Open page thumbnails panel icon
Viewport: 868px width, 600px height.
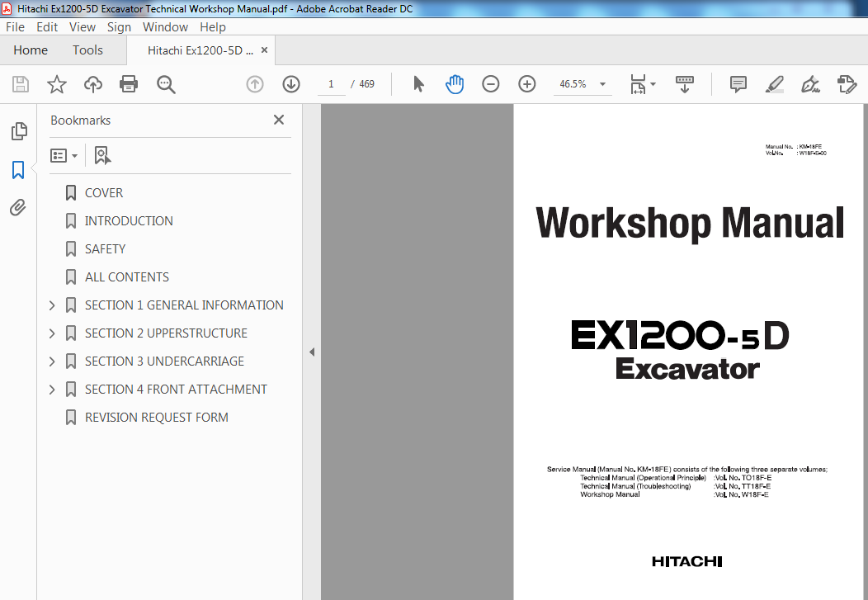(18, 131)
